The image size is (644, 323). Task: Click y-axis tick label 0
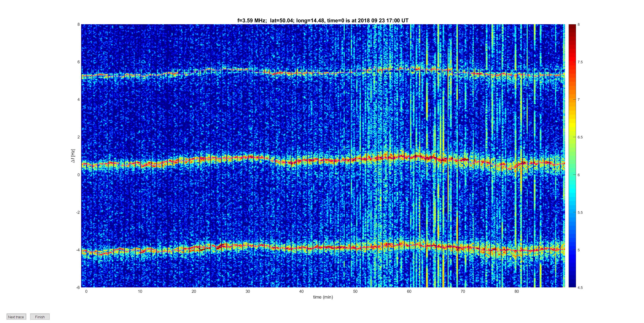[79, 175]
